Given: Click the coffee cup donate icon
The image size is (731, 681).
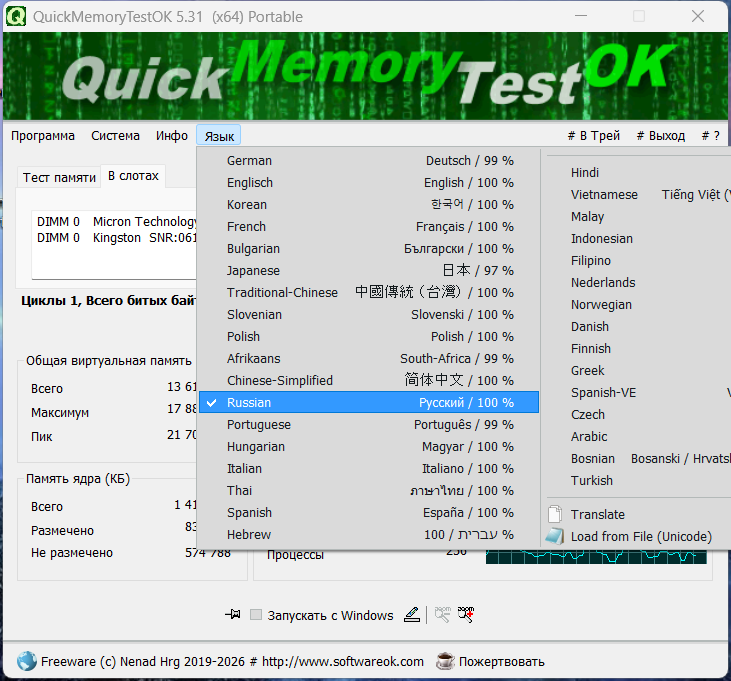Looking at the screenshot, I should (x=445, y=661).
